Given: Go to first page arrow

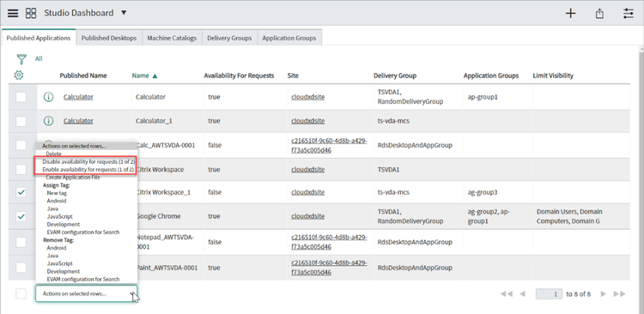Looking at the screenshot, I should click(x=507, y=294).
